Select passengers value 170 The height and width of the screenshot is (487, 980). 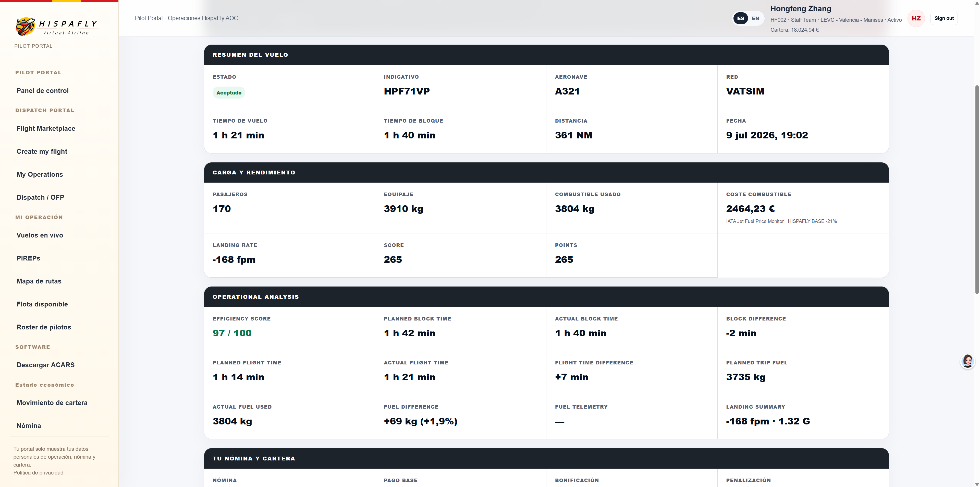[x=222, y=209]
